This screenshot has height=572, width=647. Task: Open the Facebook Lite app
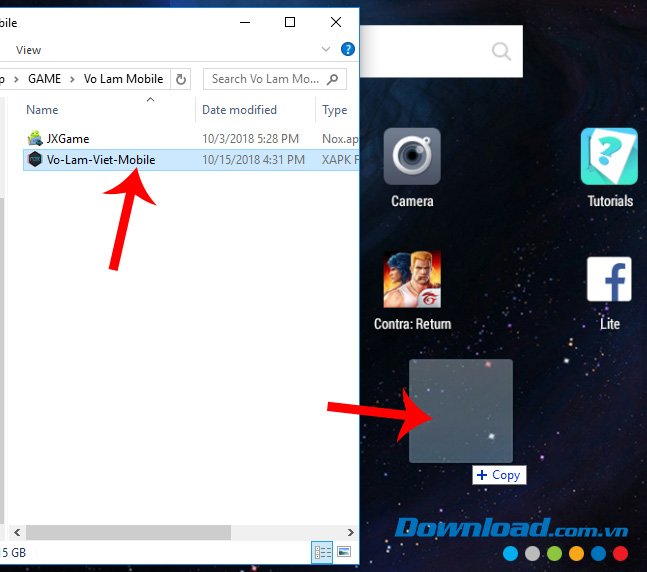pyautogui.click(x=609, y=279)
